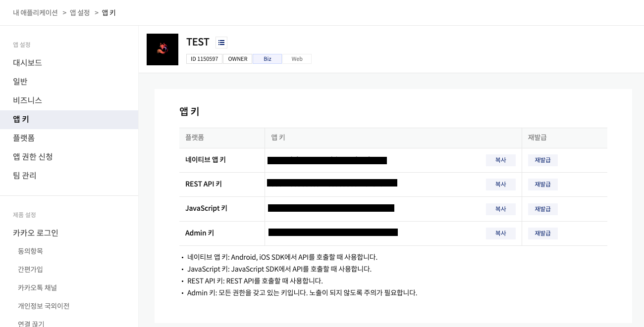The image size is (644, 327).
Task: Go to 내 애플리케이션 breadcrumb
Action: [36, 12]
